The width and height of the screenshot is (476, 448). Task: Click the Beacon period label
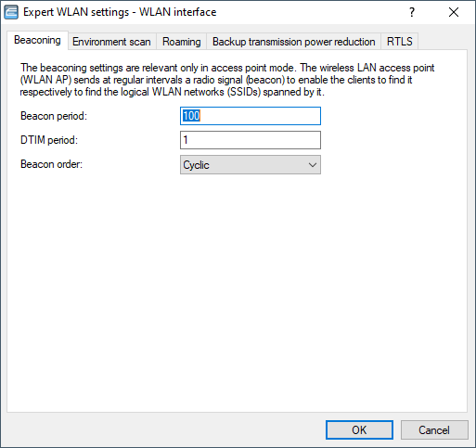pyautogui.click(x=54, y=116)
